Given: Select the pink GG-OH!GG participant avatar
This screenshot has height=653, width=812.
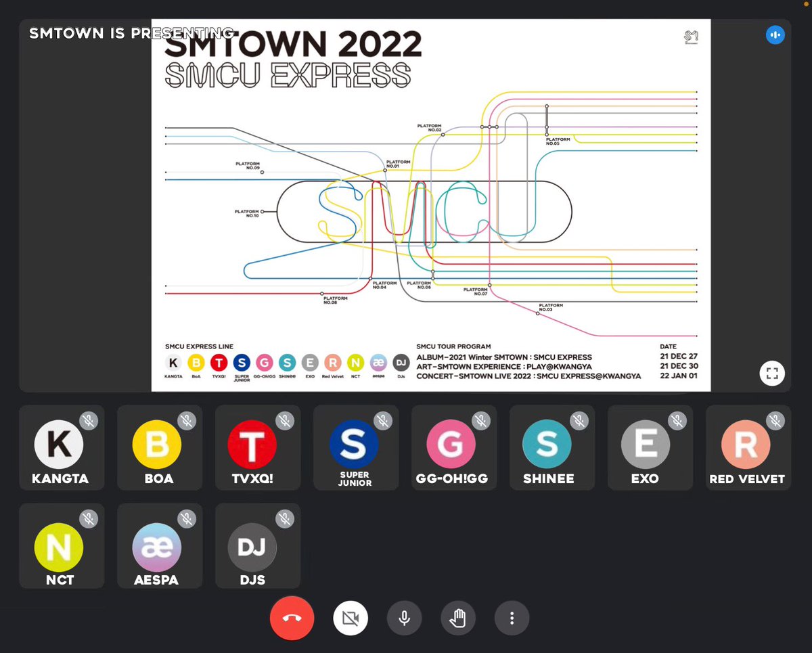Looking at the screenshot, I should tap(451, 445).
